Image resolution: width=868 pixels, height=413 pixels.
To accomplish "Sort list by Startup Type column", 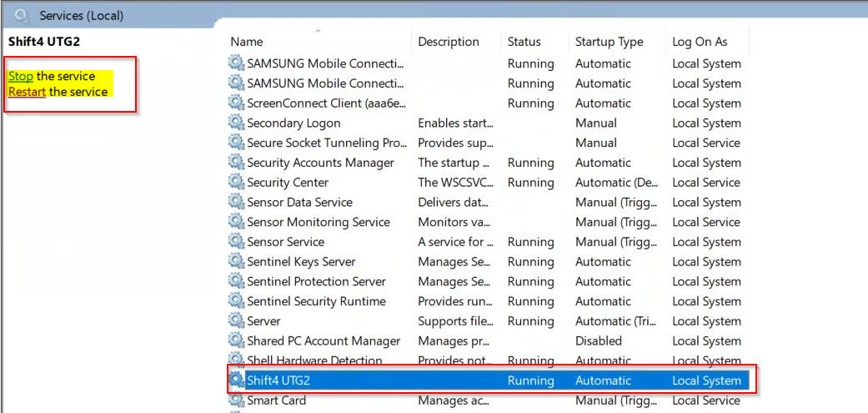I will [609, 42].
